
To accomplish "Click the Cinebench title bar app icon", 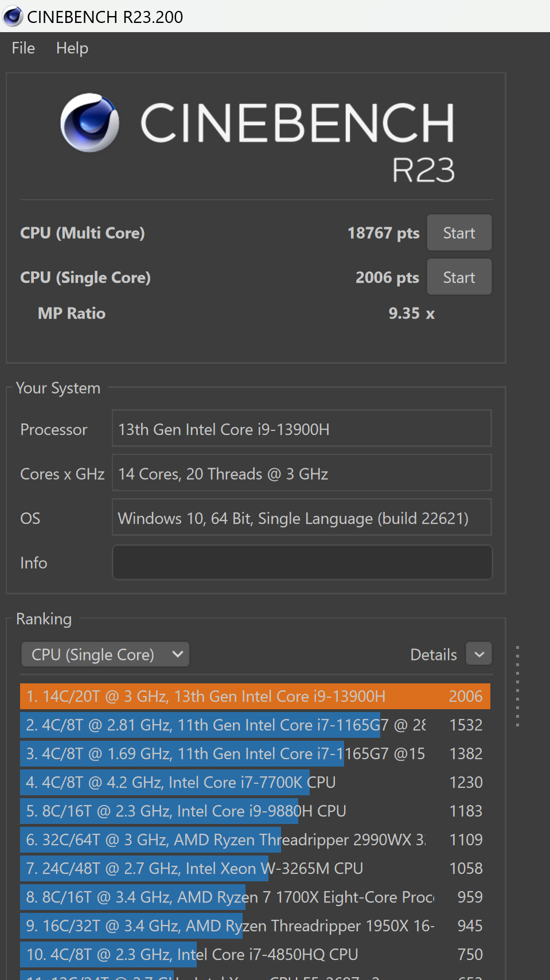I will pos(13,17).
